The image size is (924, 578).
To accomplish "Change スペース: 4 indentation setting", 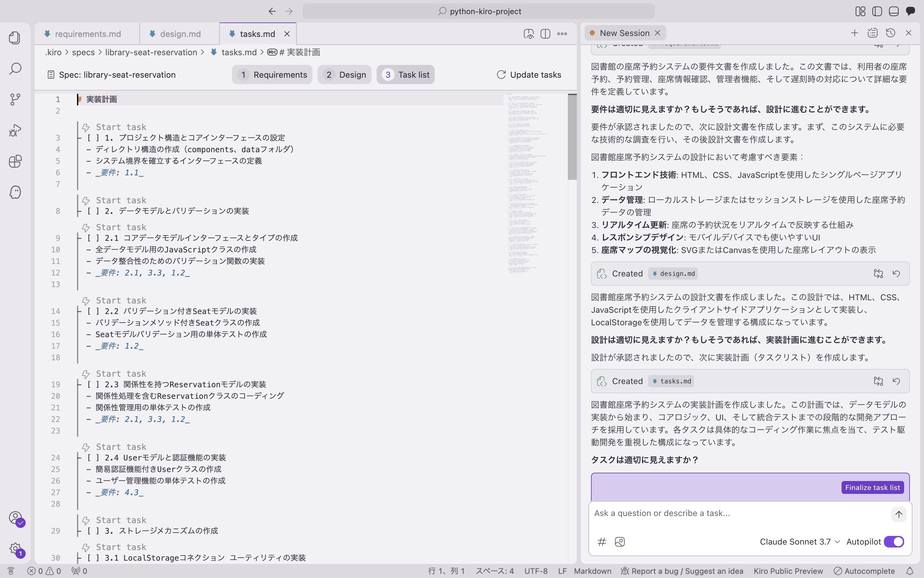I will 494,571.
